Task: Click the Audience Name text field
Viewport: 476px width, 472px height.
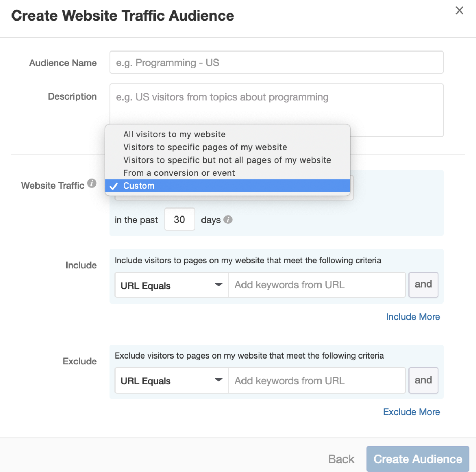Action: [276, 63]
